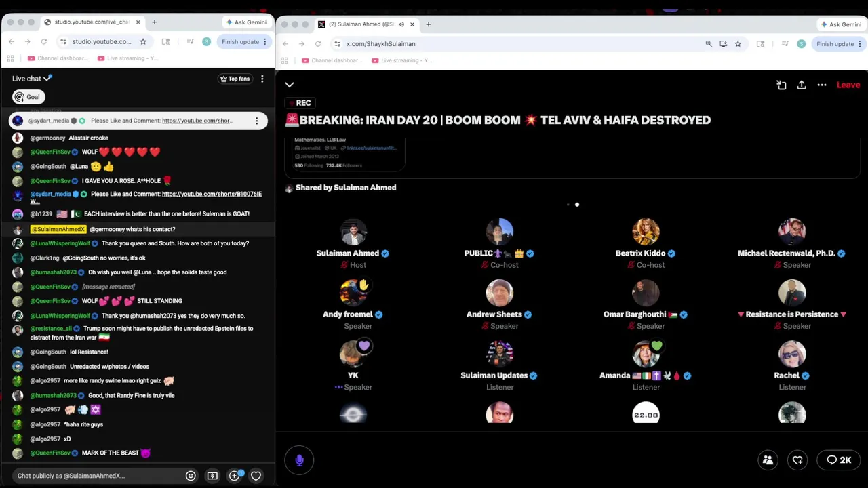
Task: Open the Space three-dot more menu
Action: [822, 85]
